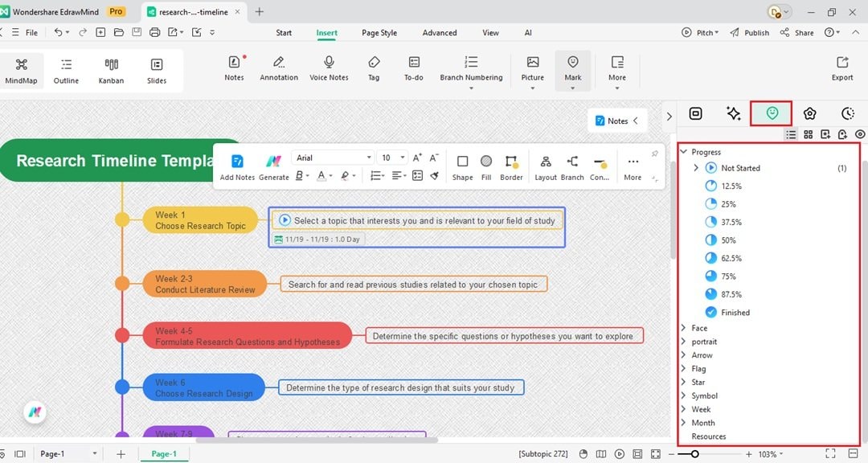868x463 pixels.
Task: Open the View menu
Action: [x=490, y=32]
